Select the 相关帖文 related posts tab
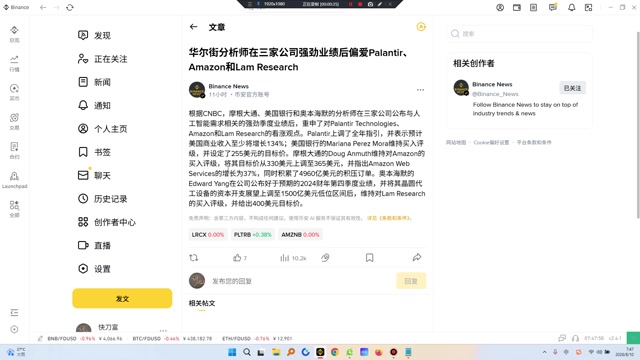Viewport: 640px width, 360px height. (x=202, y=303)
